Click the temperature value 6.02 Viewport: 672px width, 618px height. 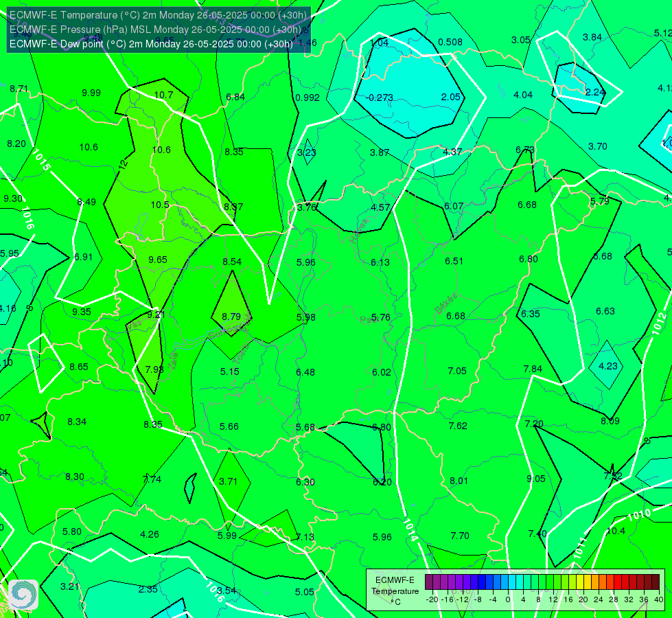point(382,371)
